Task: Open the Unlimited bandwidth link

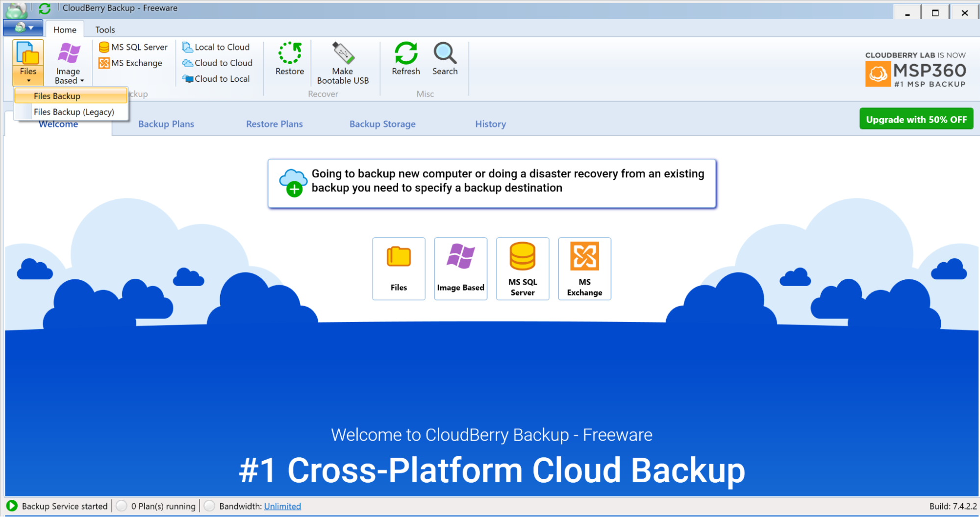Action: (282, 506)
